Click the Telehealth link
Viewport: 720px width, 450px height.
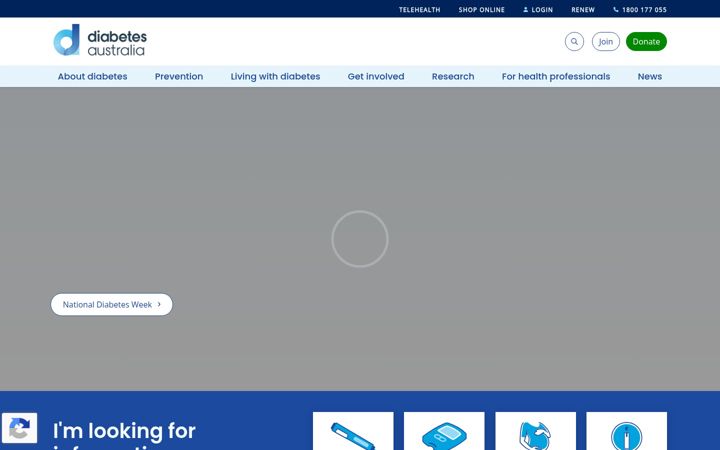click(419, 10)
